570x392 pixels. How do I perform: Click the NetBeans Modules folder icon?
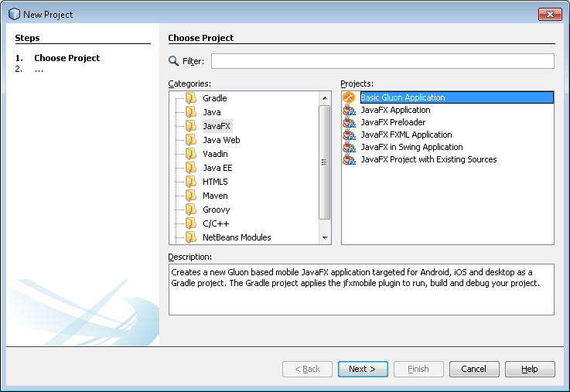191,237
